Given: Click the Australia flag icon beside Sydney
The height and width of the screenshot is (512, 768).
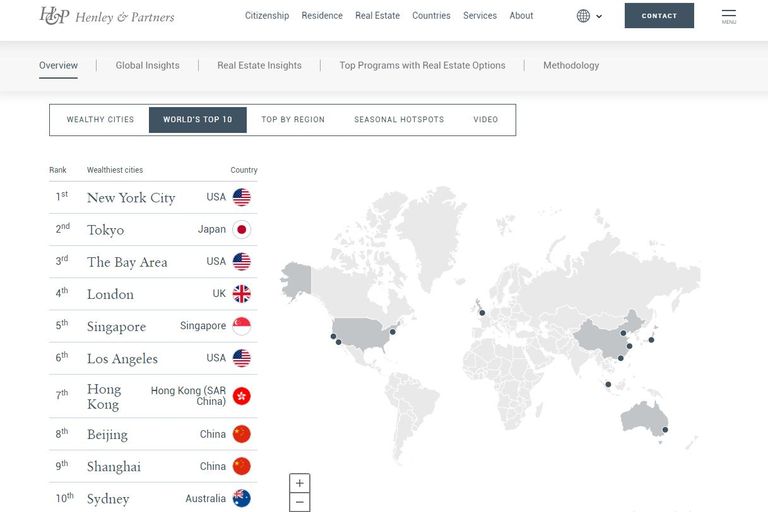Looking at the screenshot, I should (x=241, y=498).
